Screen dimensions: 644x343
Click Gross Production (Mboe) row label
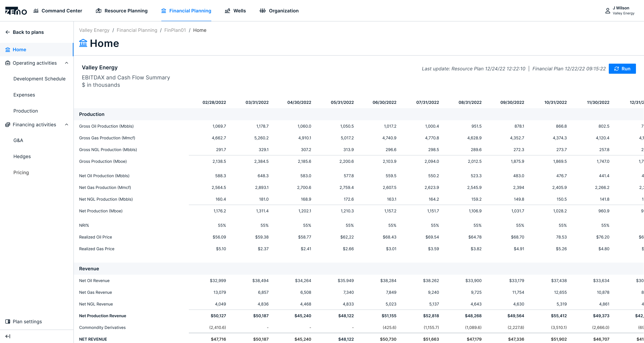click(x=103, y=161)
